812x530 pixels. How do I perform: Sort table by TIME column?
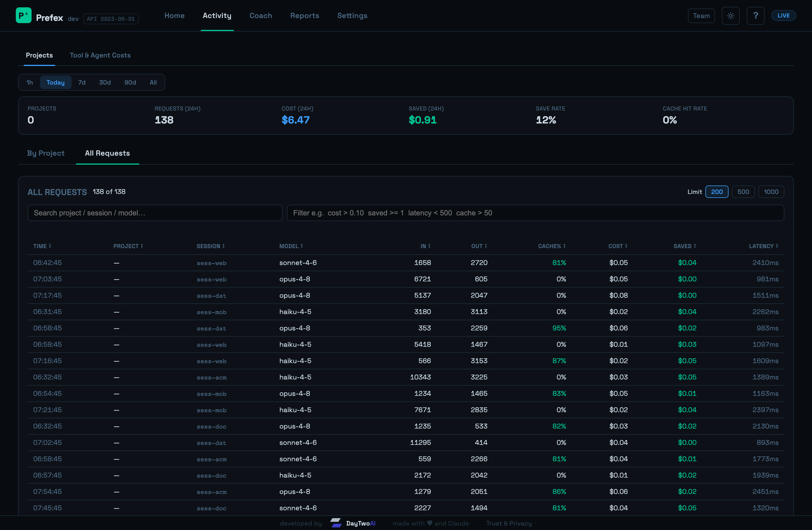point(42,246)
